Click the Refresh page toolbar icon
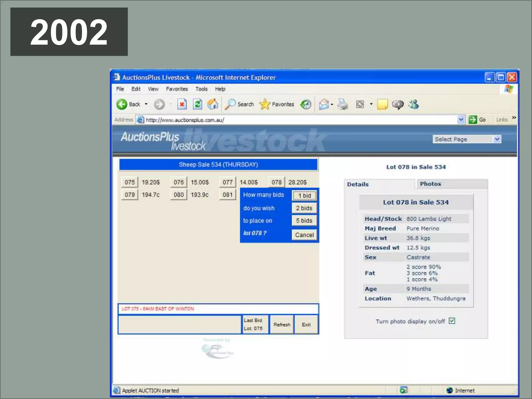 coord(197,104)
